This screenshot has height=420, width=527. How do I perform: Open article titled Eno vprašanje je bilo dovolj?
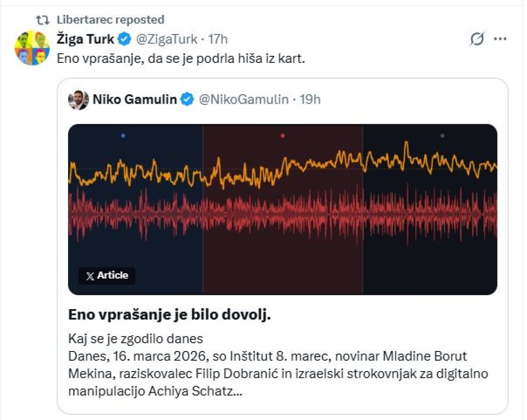point(168,315)
